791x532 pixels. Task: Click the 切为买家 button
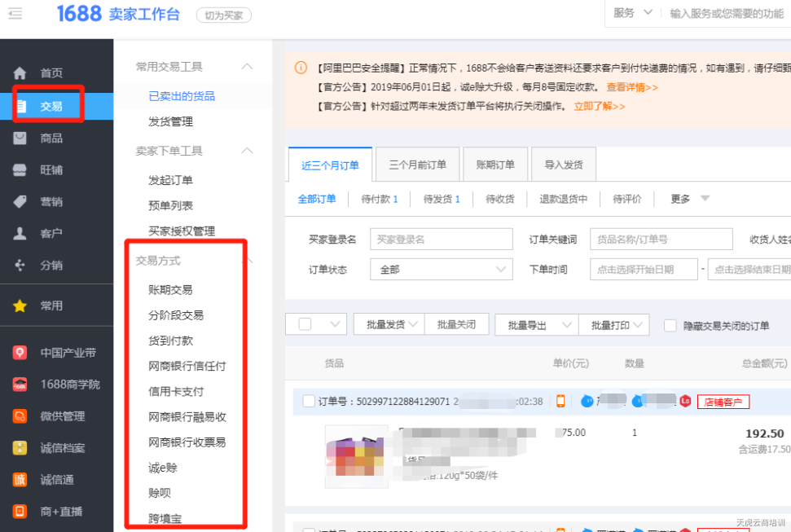pyautogui.click(x=223, y=15)
